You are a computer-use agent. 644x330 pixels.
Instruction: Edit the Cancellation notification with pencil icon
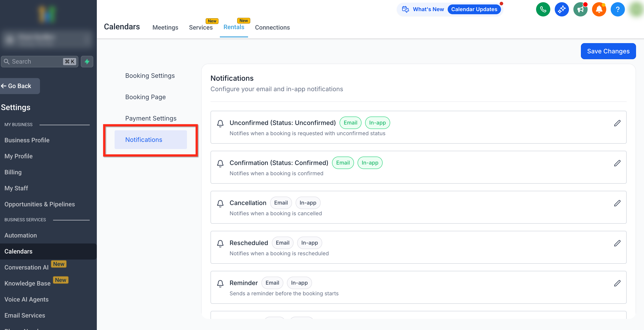click(x=617, y=203)
